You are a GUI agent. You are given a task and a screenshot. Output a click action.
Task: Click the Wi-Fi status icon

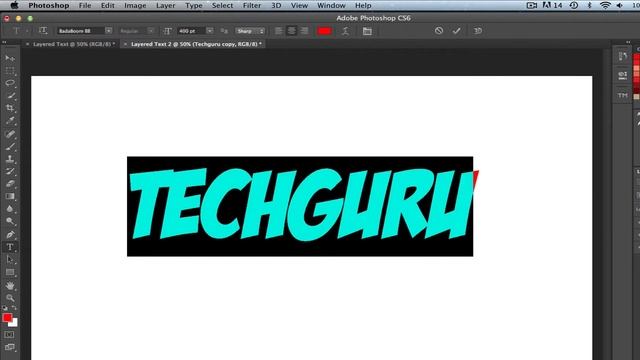point(605,5)
